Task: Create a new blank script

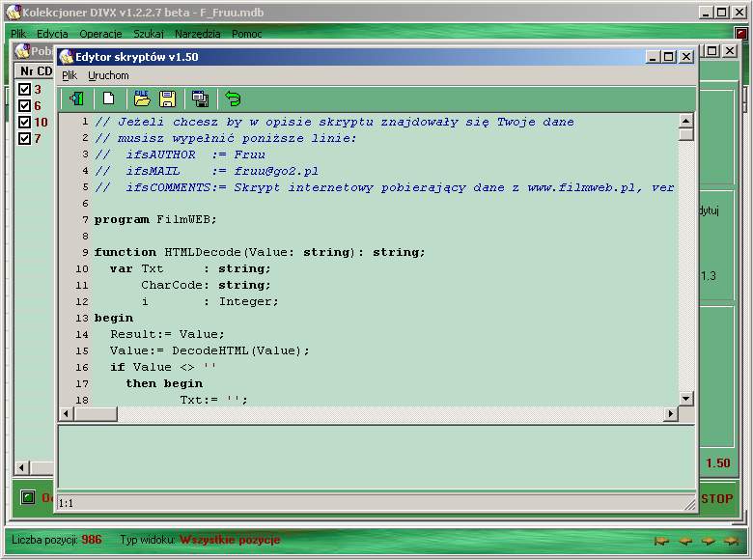Action: pos(109,98)
